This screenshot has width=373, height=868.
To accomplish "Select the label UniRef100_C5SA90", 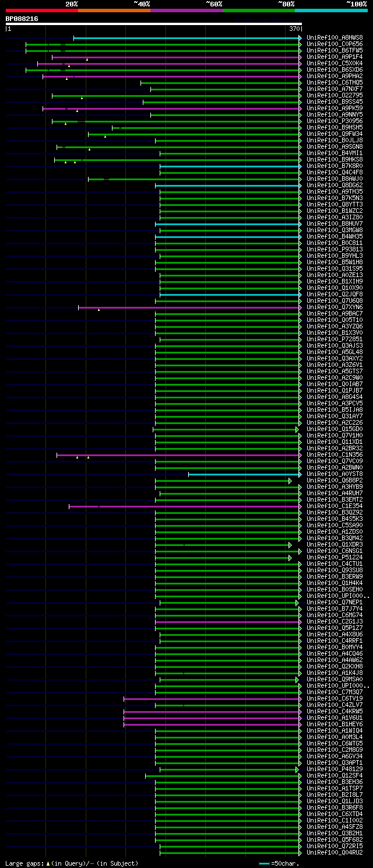I will click(335, 526).
